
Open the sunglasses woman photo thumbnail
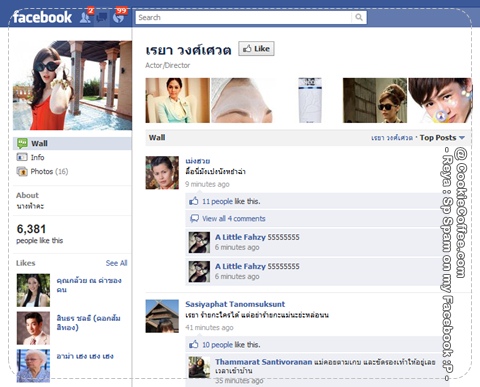(375, 100)
